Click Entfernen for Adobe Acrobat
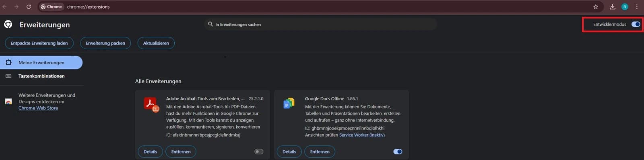The image size is (644, 160). 181,152
